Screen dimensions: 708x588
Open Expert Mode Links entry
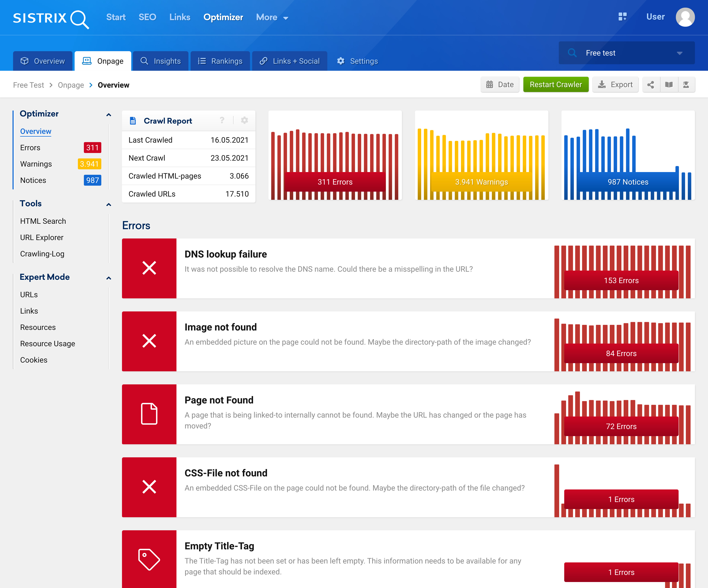[29, 311]
